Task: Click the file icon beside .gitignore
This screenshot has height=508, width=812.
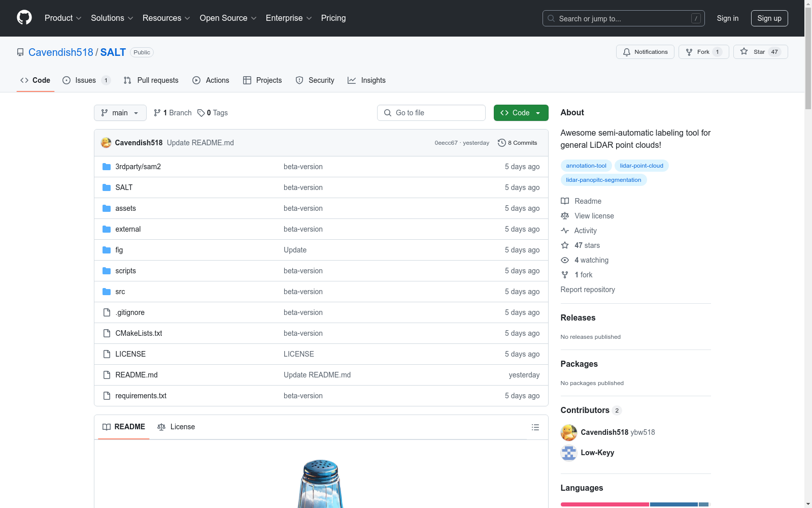Action: (x=107, y=312)
